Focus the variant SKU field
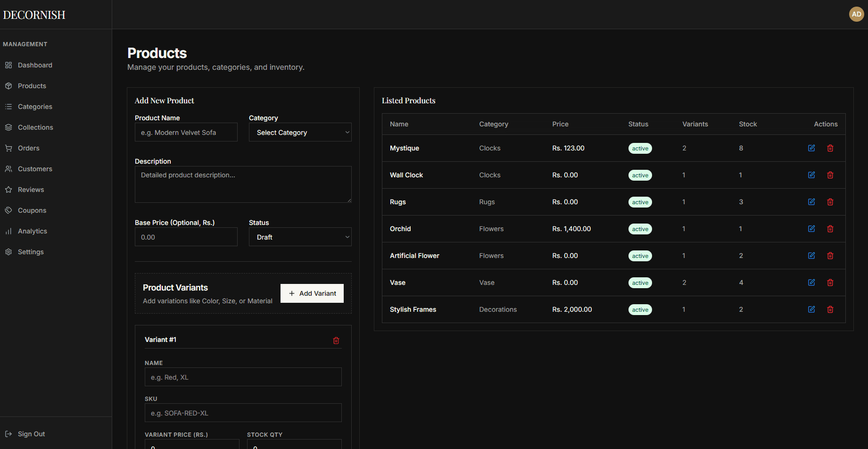Image resolution: width=868 pixels, height=449 pixels. click(x=243, y=413)
